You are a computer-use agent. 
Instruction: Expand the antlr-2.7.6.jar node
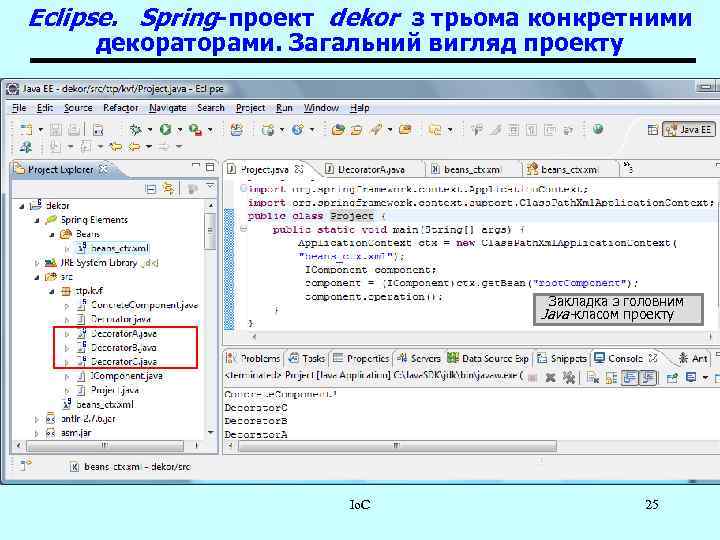tap(37, 419)
